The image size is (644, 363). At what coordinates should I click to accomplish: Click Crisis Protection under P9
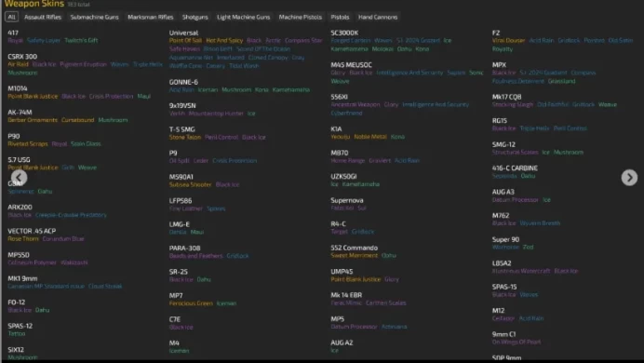tap(235, 160)
